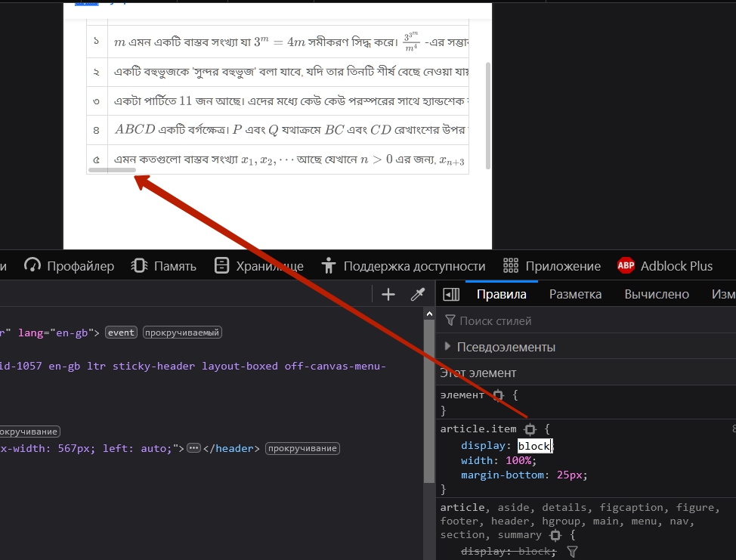Expand the collapsed header element ellipsis
Screen dimensions: 736x560
pyautogui.click(x=194, y=448)
